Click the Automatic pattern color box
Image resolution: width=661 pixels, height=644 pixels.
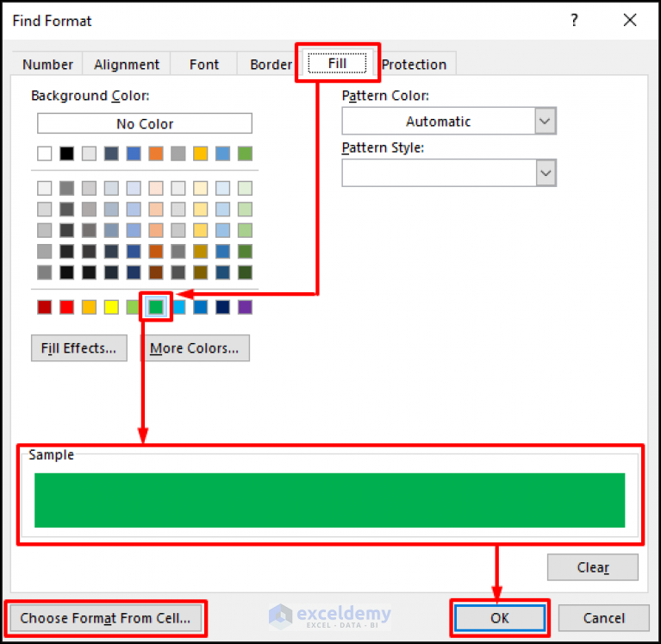click(439, 122)
